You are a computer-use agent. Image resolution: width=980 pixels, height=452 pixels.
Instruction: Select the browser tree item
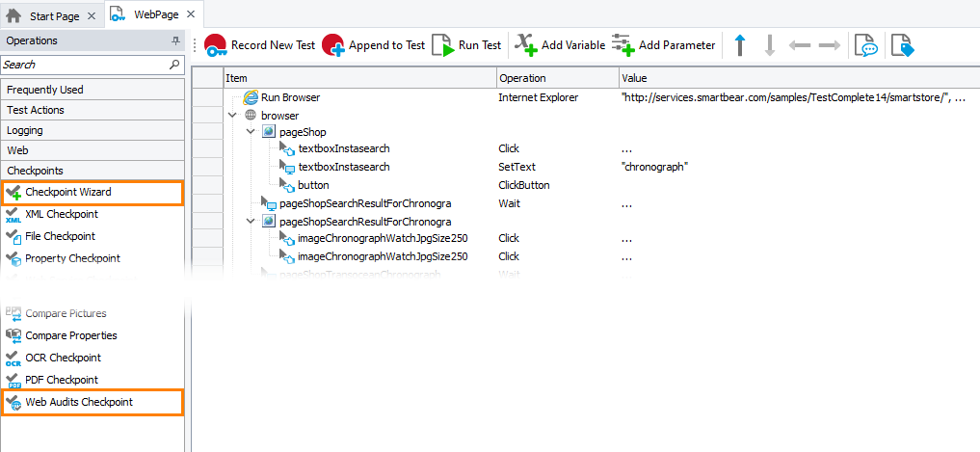pyautogui.click(x=279, y=116)
